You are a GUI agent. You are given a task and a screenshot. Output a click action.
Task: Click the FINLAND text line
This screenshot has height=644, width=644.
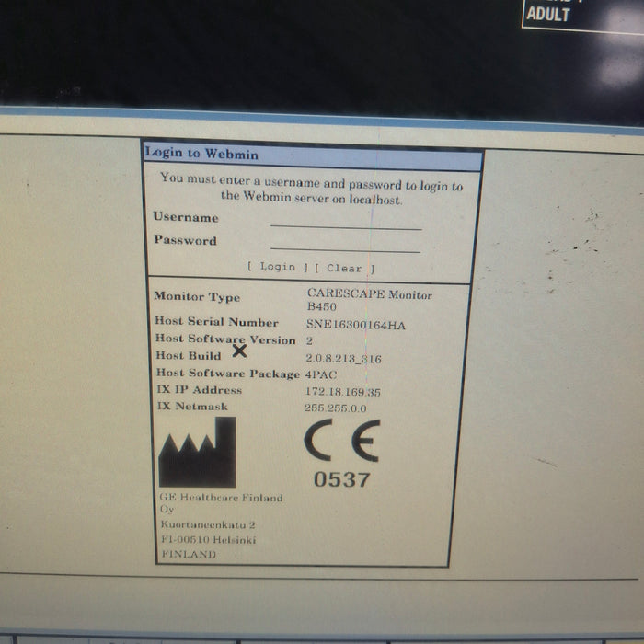[189, 554]
